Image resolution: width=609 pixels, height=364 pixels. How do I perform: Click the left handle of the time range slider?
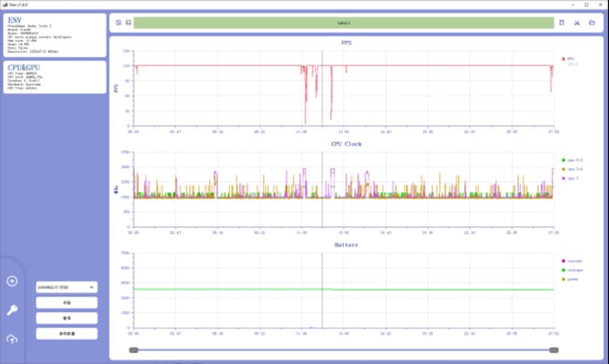click(x=134, y=350)
